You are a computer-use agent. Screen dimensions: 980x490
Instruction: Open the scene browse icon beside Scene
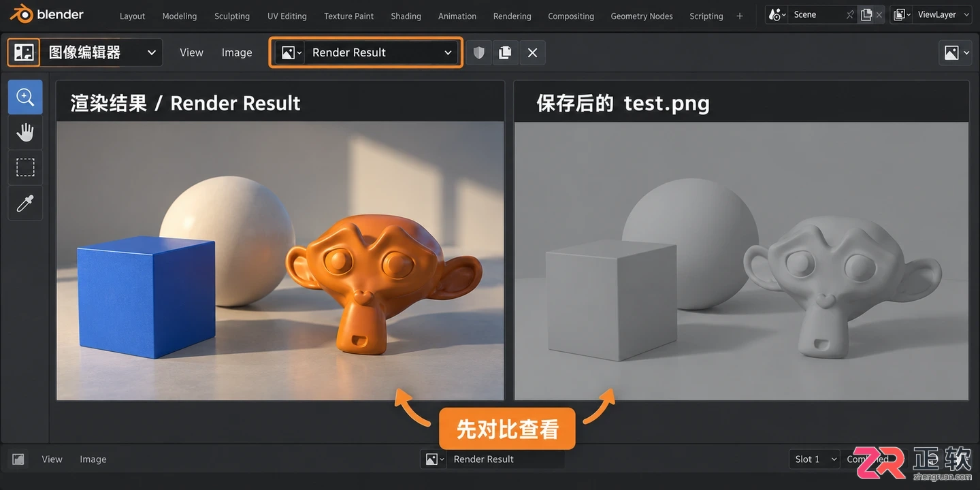pyautogui.click(x=777, y=14)
